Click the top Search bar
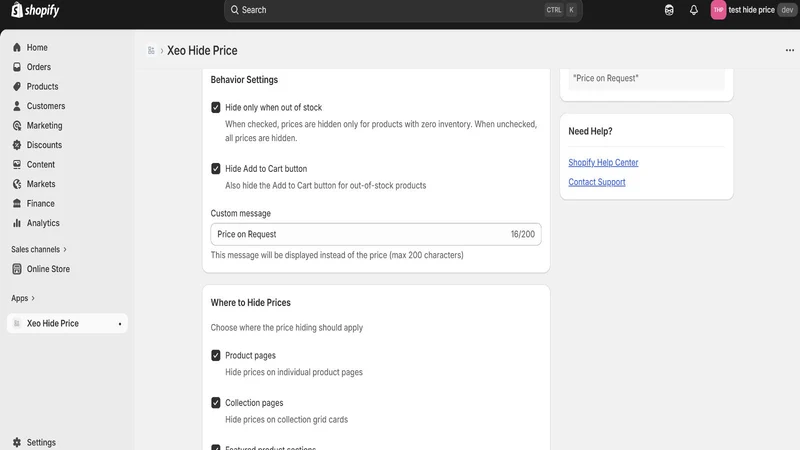Image resolution: width=800 pixels, height=450 pixels. (x=403, y=10)
